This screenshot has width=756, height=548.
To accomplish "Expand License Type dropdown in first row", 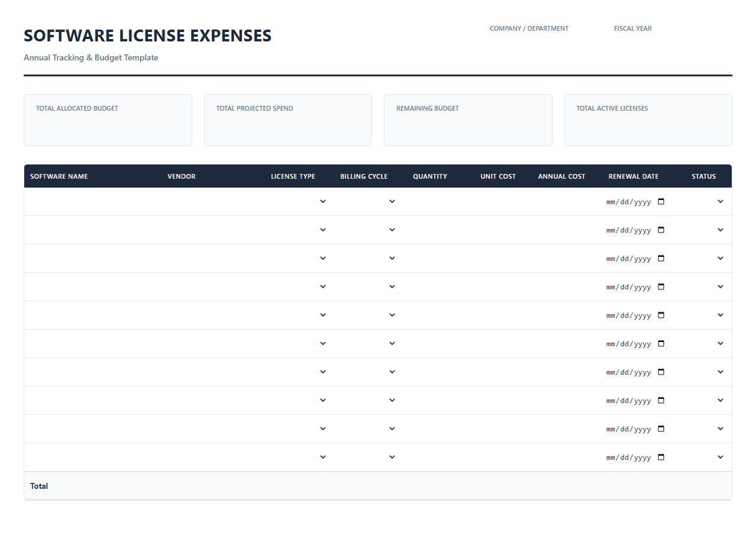I will click(299, 201).
